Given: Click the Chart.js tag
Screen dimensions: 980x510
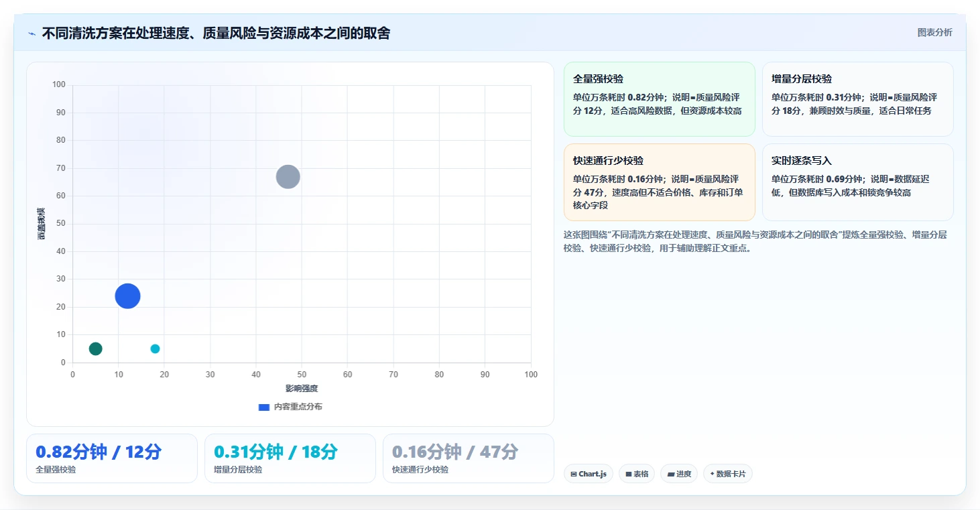Looking at the screenshot, I should (x=588, y=474).
